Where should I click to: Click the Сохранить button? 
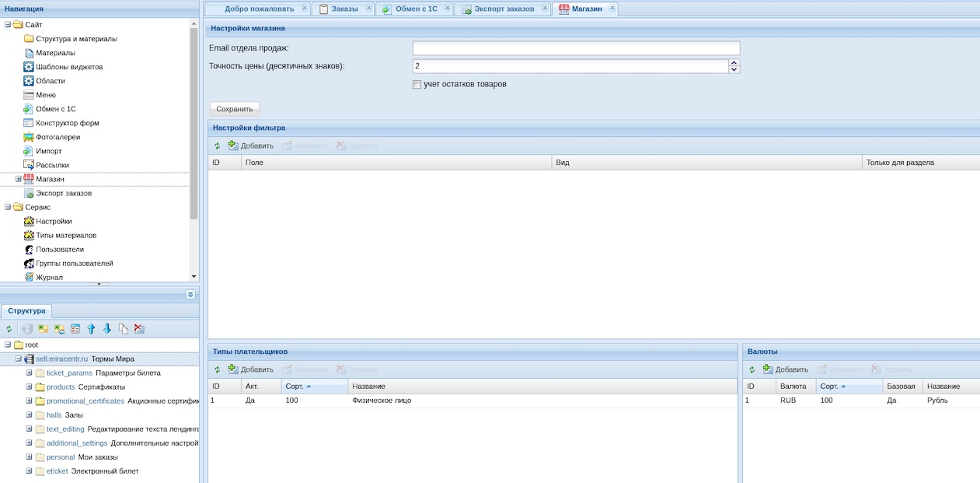(235, 109)
